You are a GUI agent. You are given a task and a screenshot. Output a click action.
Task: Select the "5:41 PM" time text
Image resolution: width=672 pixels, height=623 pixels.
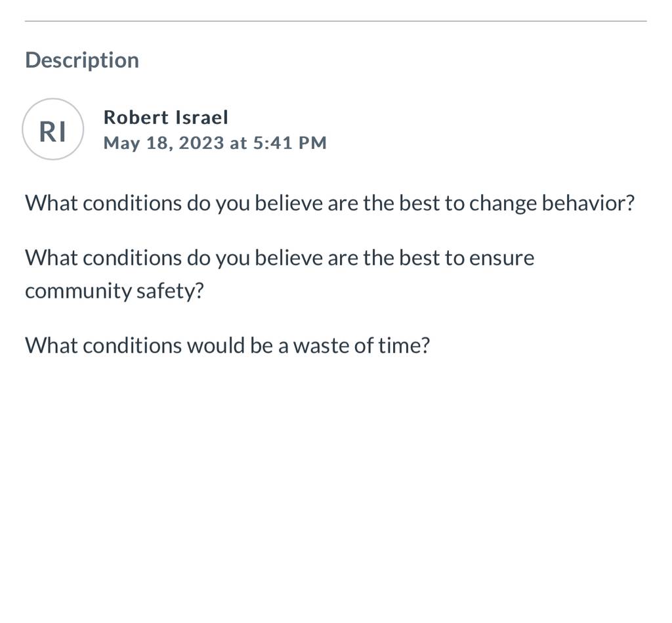(289, 143)
